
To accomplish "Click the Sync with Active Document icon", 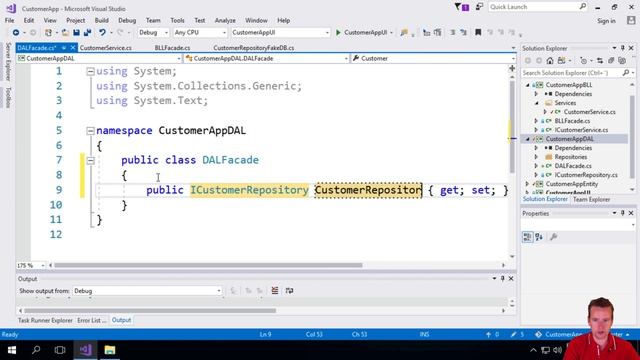I will pyautogui.click(x=600, y=61).
